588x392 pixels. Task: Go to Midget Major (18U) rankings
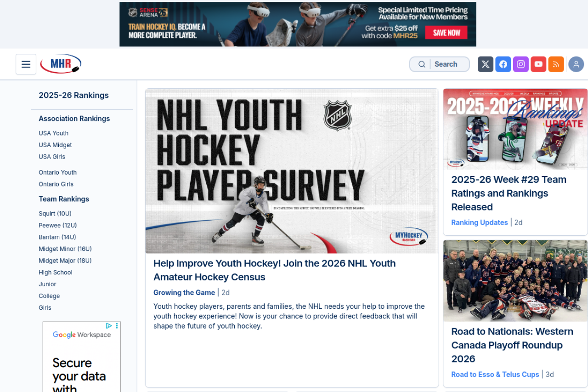click(65, 261)
